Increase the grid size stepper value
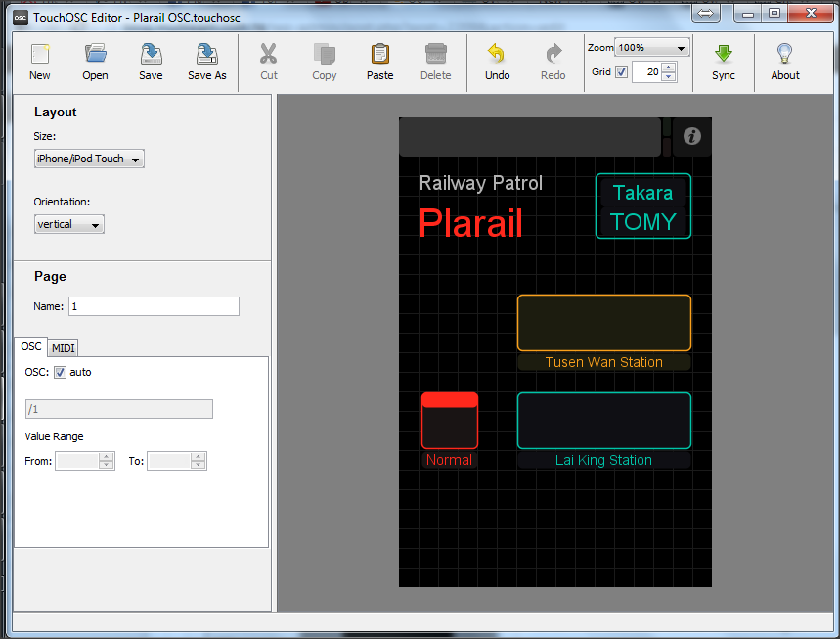 point(668,67)
